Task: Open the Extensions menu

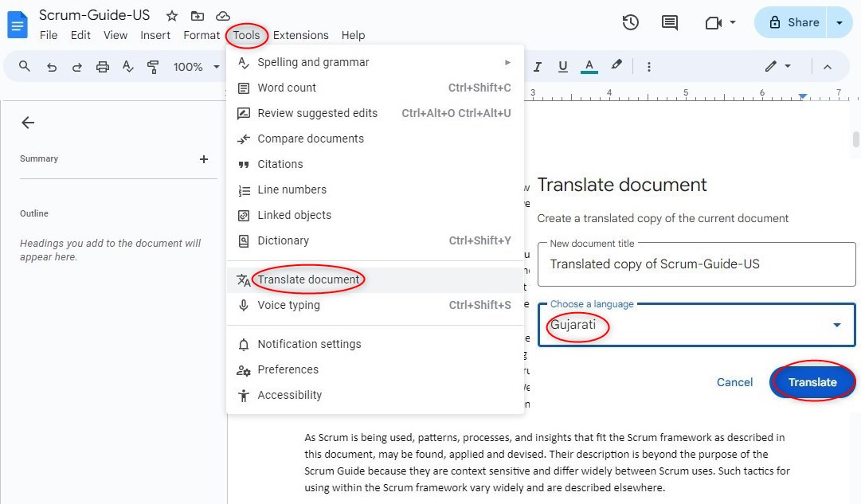Action: pyautogui.click(x=300, y=35)
